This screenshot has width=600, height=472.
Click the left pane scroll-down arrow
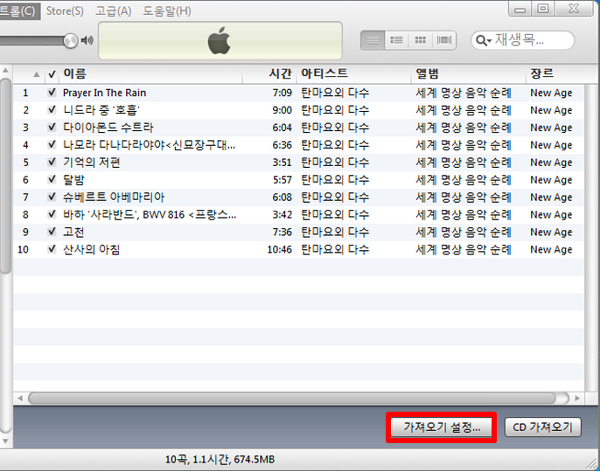click(5, 441)
